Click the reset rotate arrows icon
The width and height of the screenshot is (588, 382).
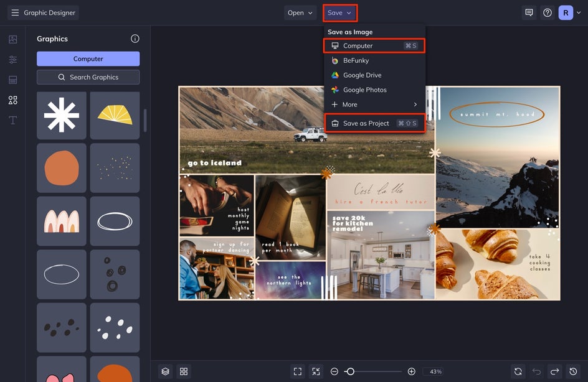[x=518, y=371]
